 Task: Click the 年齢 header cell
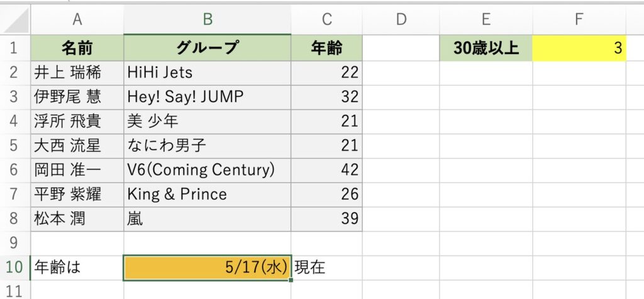326,48
